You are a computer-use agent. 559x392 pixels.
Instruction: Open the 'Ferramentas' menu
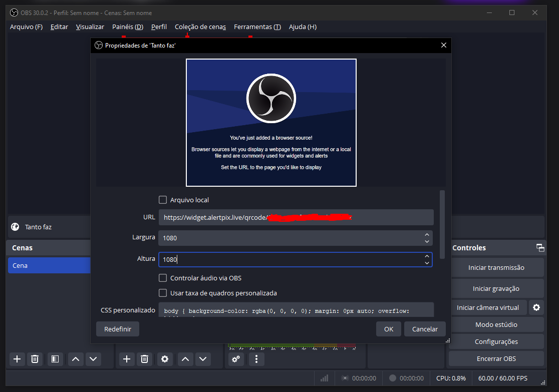pos(257,27)
